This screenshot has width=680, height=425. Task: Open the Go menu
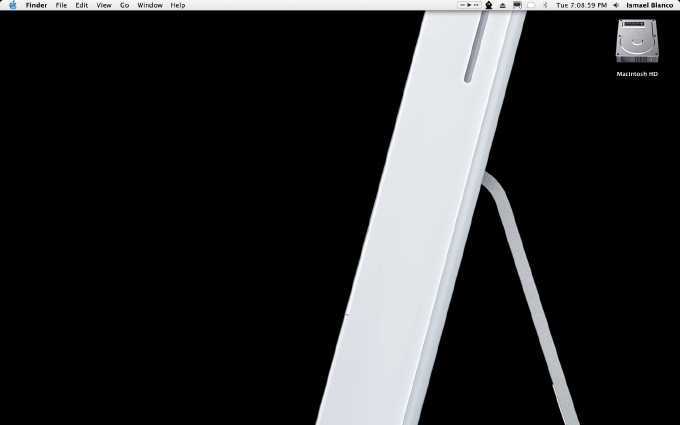pos(124,5)
